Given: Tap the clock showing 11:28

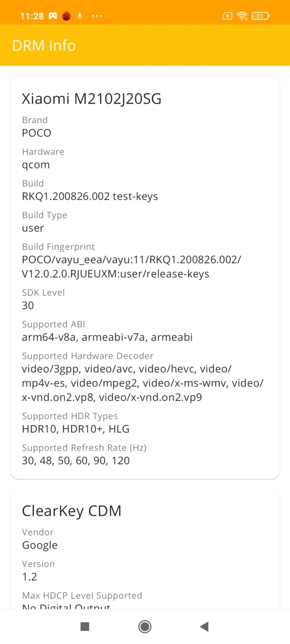Looking at the screenshot, I should 32,16.
